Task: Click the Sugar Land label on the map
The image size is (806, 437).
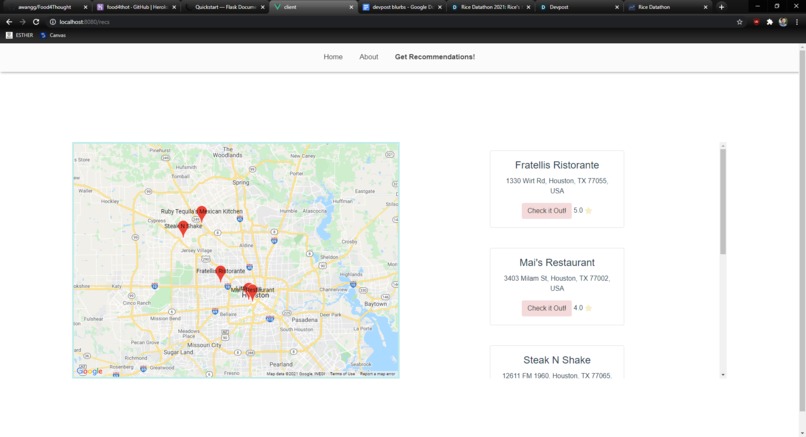Action: click(178, 352)
